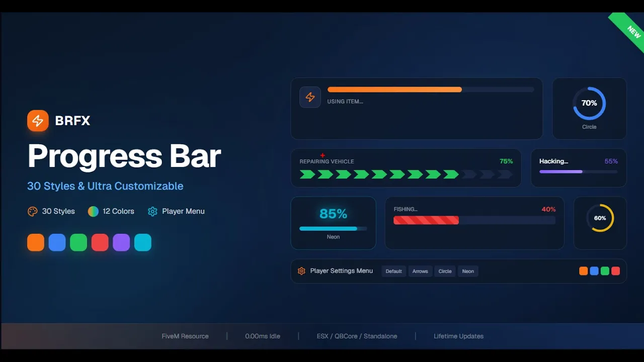This screenshot has width=644, height=362.
Task: Click the orange Using Item progress bar
Action: pyautogui.click(x=431, y=89)
